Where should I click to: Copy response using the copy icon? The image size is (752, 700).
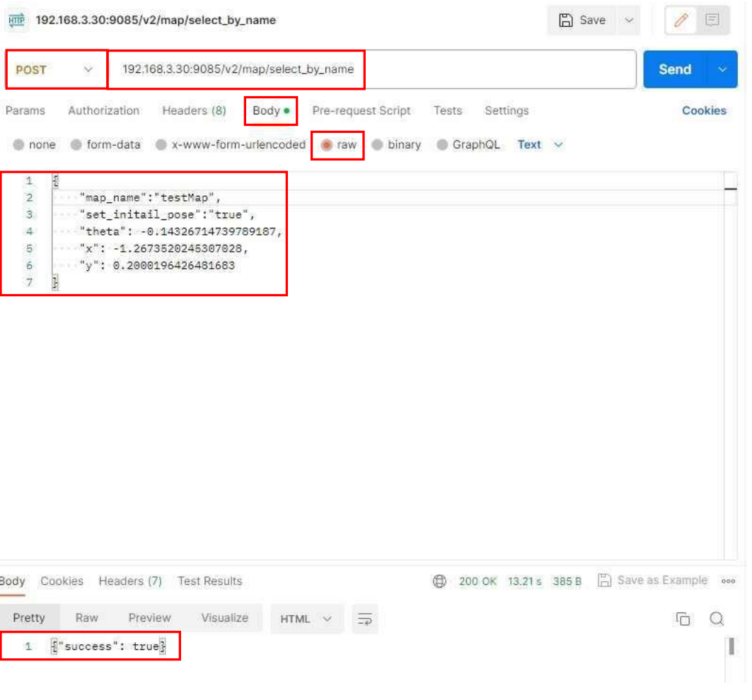pos(683,619)
